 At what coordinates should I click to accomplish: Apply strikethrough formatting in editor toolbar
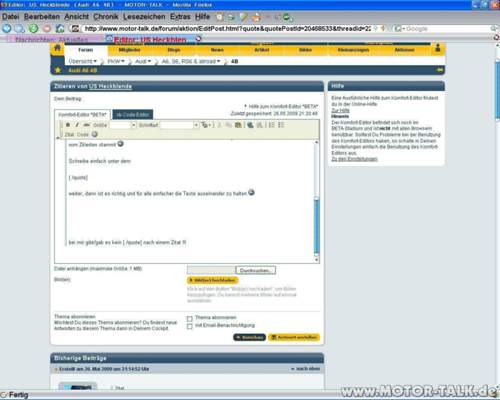tap(86, 125)
